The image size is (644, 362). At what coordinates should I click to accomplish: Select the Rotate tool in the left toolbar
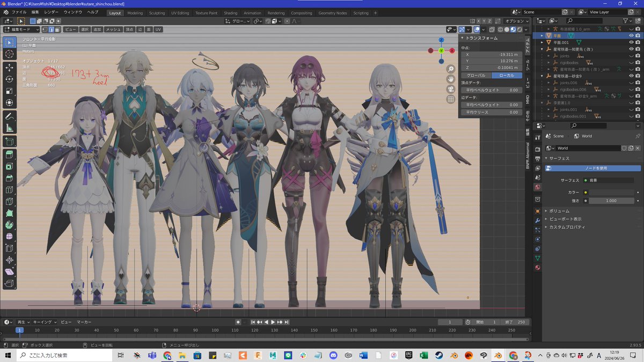tap(10, 79)
